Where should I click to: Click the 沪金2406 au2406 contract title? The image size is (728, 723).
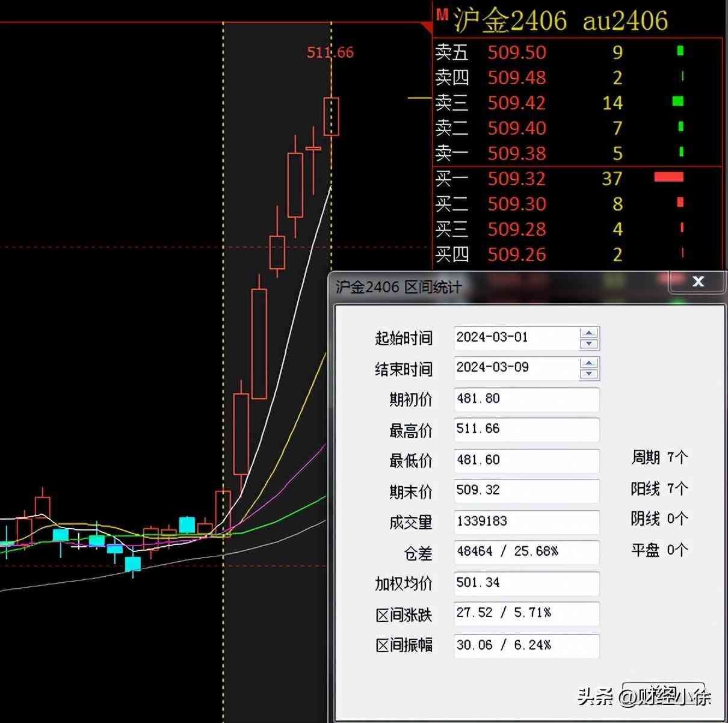(560, 20)
